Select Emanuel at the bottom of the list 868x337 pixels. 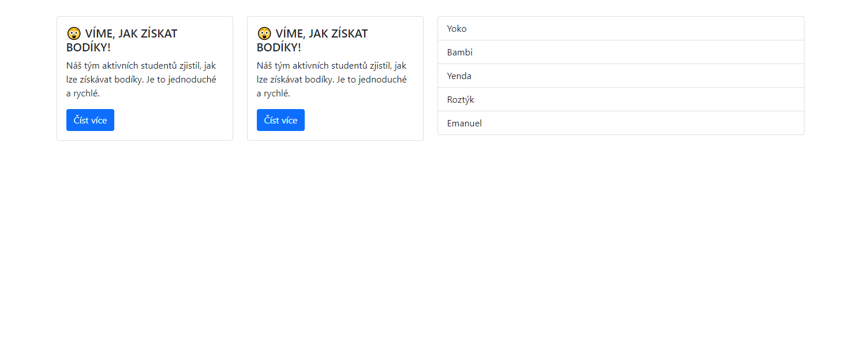(465, 123)
